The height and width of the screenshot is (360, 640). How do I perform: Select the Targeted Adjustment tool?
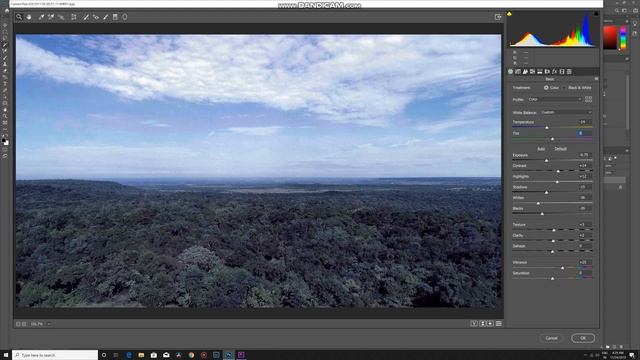[x=61, y=17]
